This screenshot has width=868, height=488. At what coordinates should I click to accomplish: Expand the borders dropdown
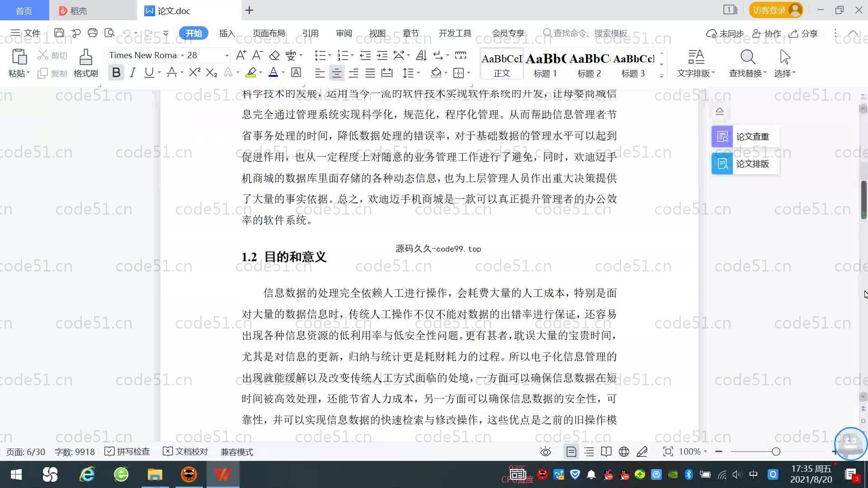[469, 73]
